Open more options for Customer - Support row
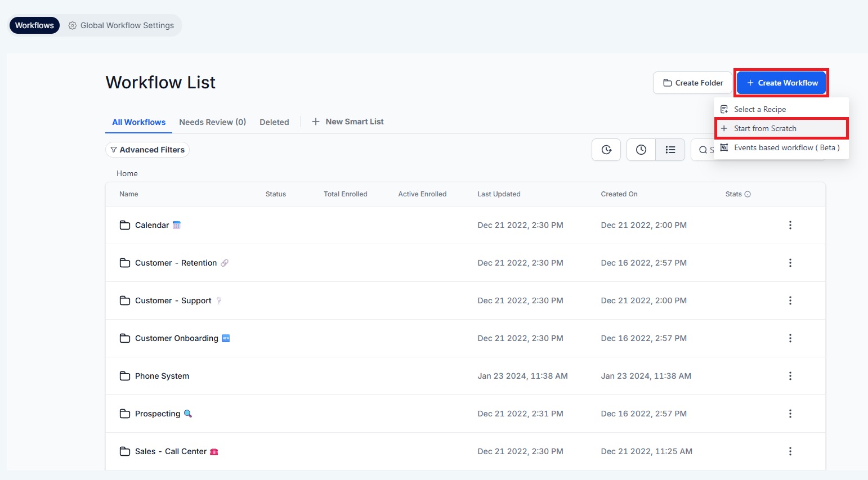The image size is (868, 480). point(790,300)
